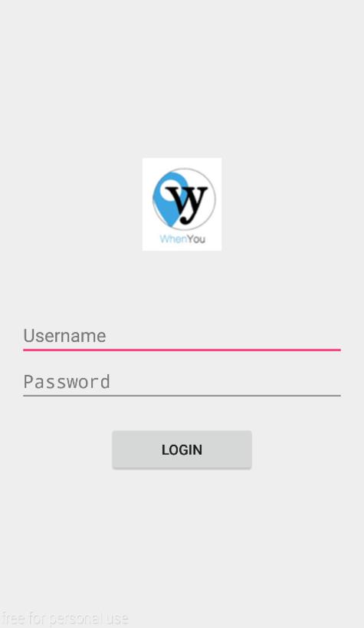364x628 pixels.
Task: Tap the pink underline of Username field
Action: click(182, 350)
